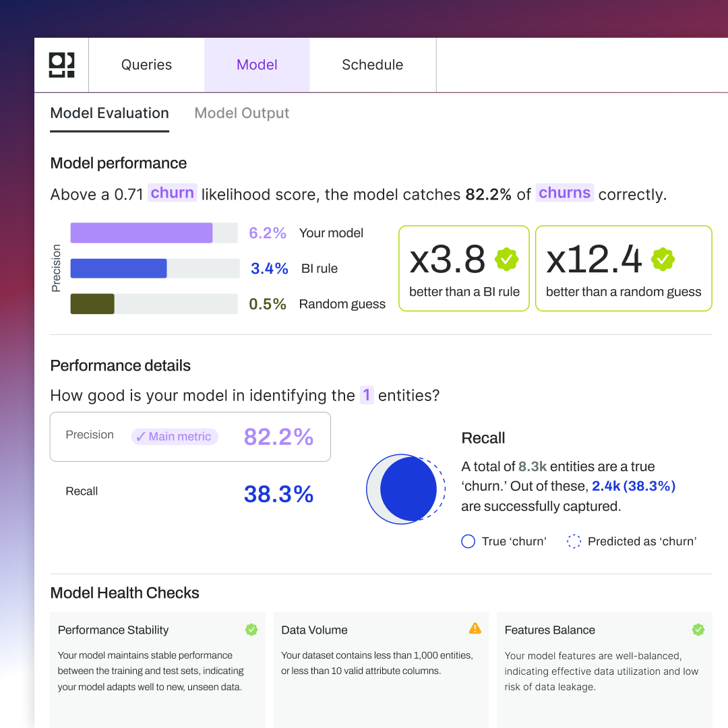
Task: Click the purple Your model precision bar
Action: [x=141, y=233]
